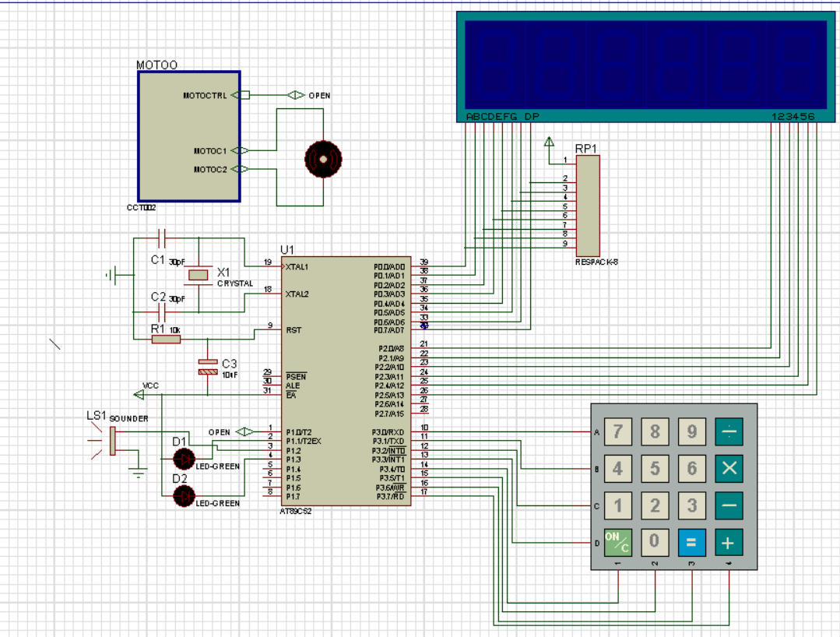Select the D2 green LED
840x637 pixels.
(x=184, y=495)
